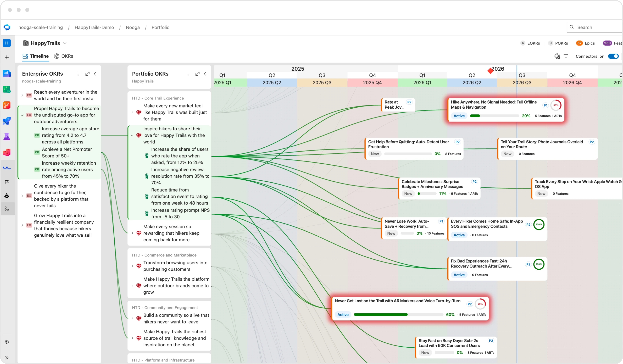Screen dimensions: 623x364
Task: Go to HappyTrails-Demo breadcrumb
Action: [94, 27]
